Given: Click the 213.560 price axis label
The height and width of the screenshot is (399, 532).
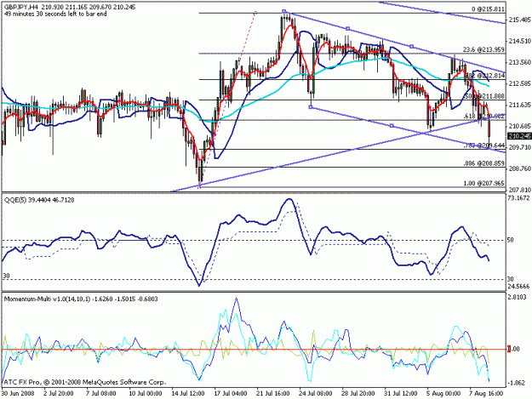Looking at the screenshot, I should pos(519,62).
